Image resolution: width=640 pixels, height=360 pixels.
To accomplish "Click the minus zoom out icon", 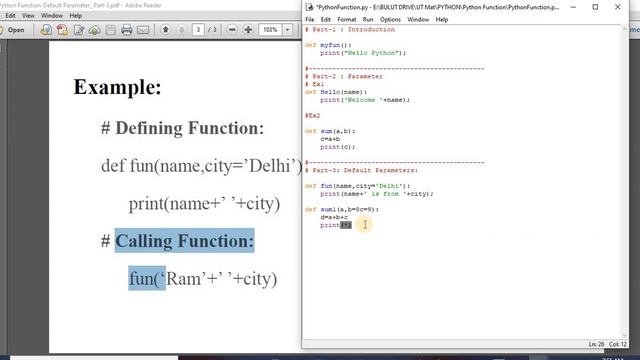I will (232, 30).
